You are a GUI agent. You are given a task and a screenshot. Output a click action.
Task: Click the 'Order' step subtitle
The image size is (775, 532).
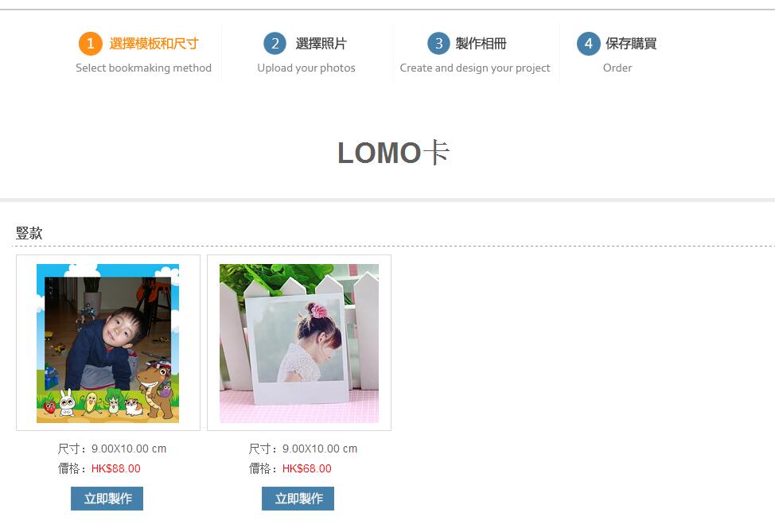coord(617,68)
